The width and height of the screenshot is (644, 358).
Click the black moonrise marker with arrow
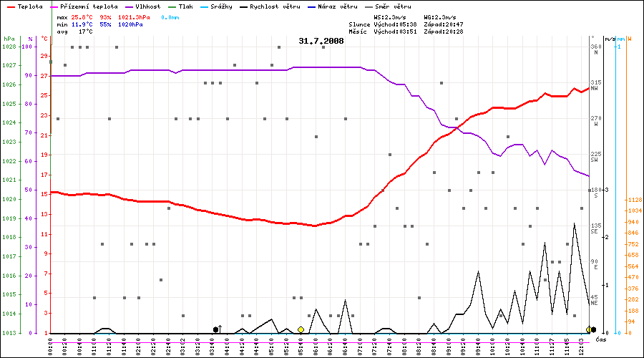[216, 329]
